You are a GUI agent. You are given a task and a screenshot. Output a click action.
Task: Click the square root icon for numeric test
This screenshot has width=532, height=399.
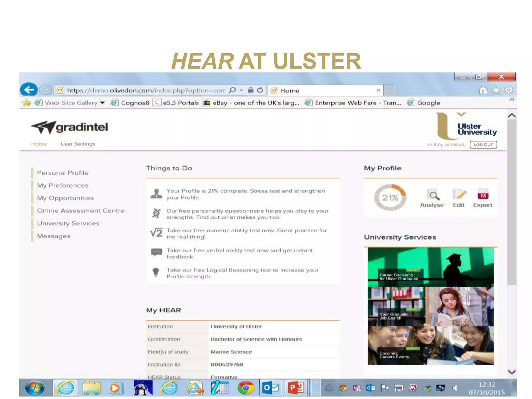point(156,232)
